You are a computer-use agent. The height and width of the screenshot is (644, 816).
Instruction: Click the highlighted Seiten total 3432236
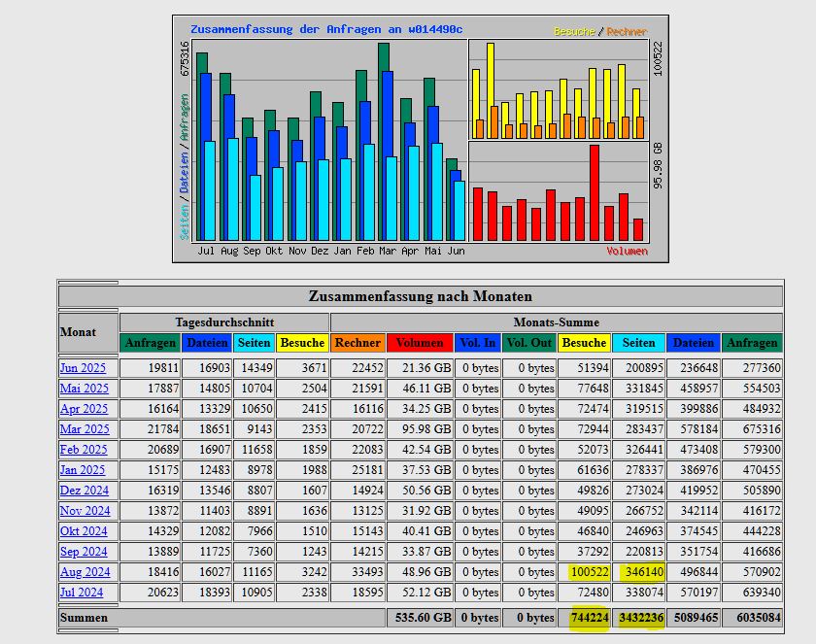641,618
